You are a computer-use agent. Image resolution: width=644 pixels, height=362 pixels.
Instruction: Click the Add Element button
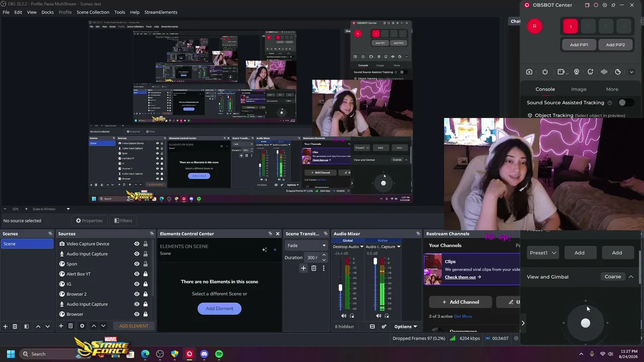pos(219,309)
